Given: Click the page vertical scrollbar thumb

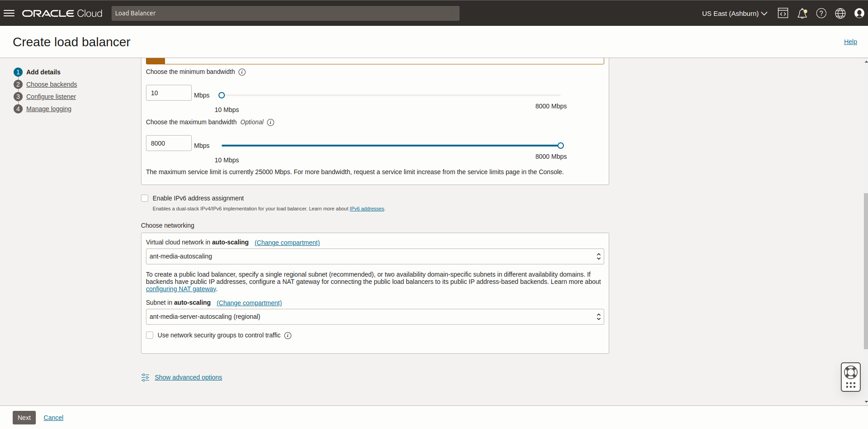Looking at the screenshot, I should (x=866, y=271).
